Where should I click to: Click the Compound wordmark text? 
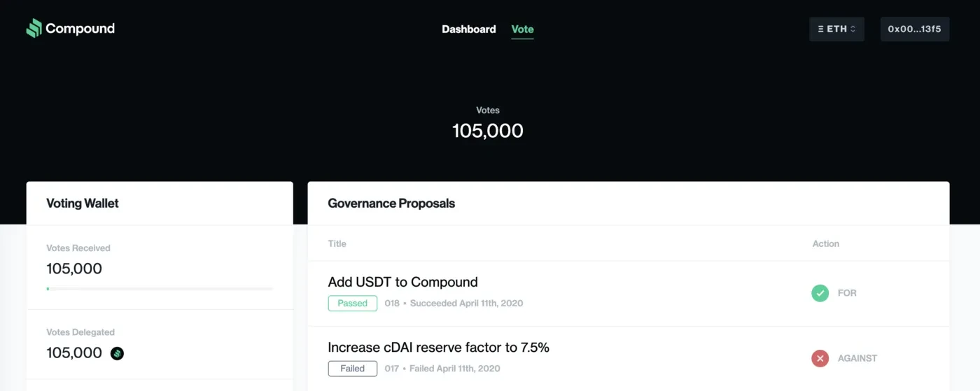(80, 29)
